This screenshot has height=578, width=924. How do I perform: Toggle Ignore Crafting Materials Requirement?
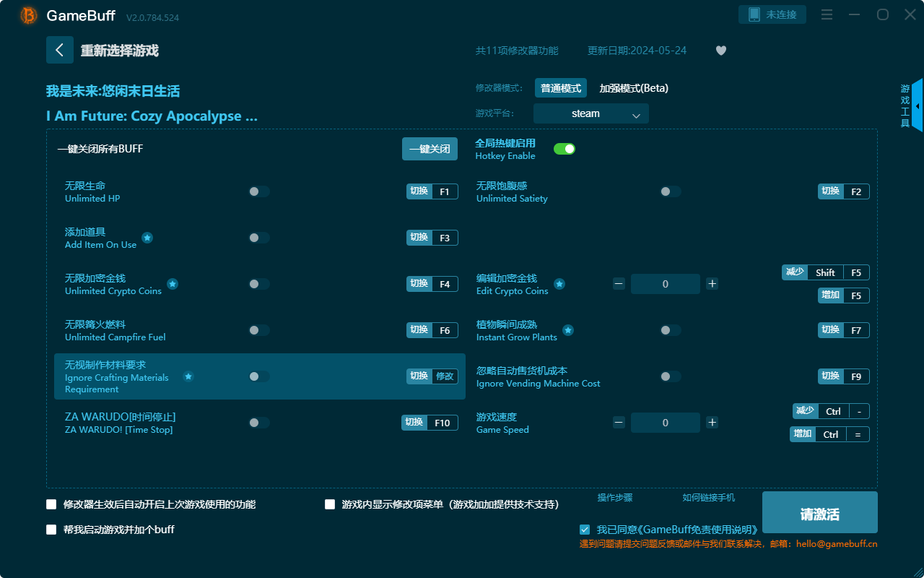[259, 376]
